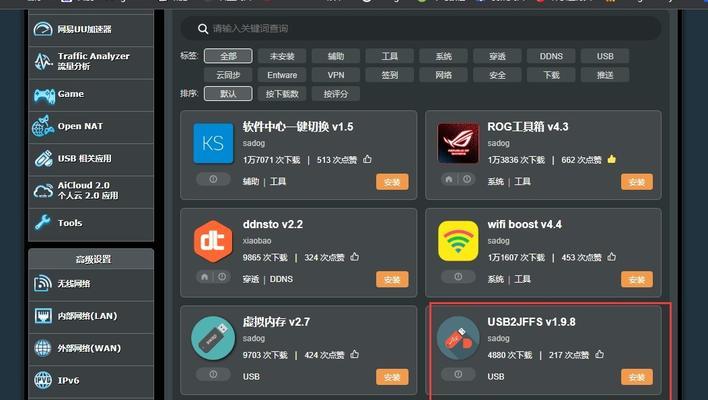This screenshot has width=708, height=400.
Task: Click the 内部网络(LAN) icon
Action: 43,316
